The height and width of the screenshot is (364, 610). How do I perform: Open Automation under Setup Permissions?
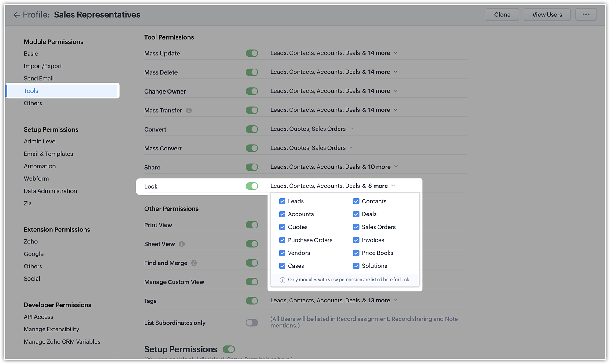(40, 166)
